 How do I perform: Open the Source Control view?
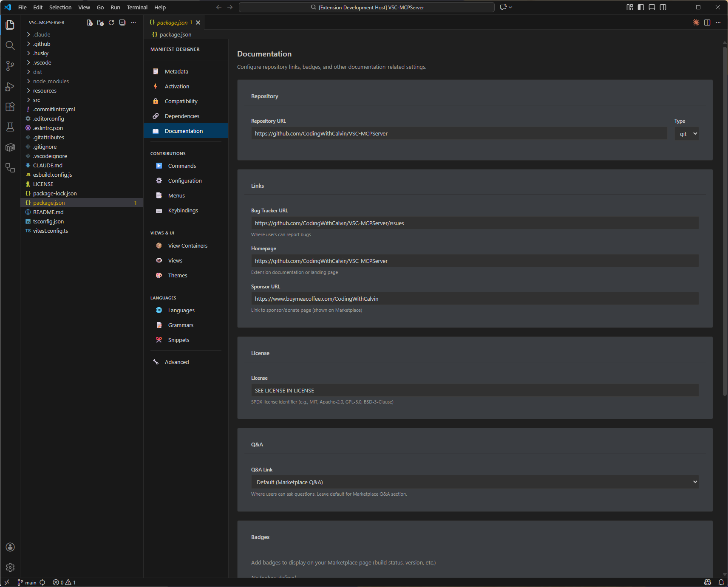click(x=10, y=66)
